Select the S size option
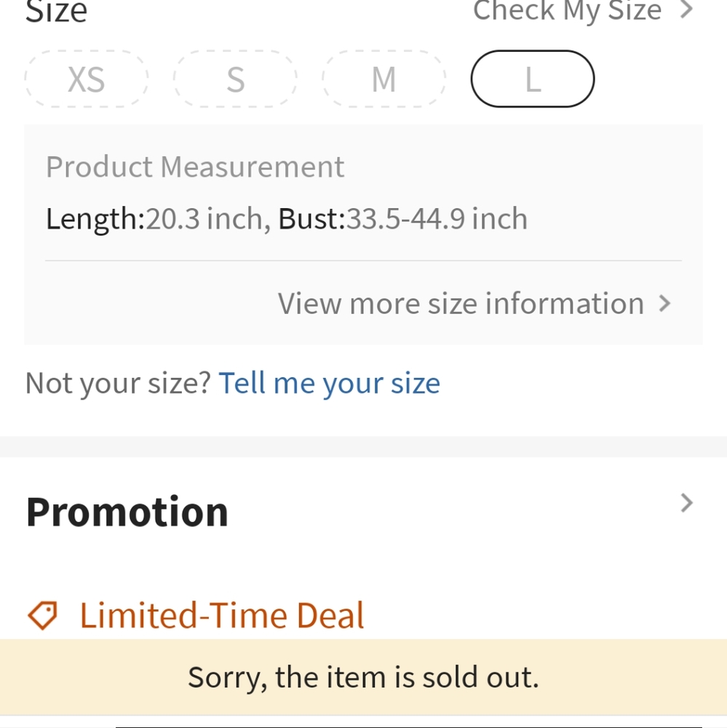The height and width of the screenshot is (728, 727). 235,79
